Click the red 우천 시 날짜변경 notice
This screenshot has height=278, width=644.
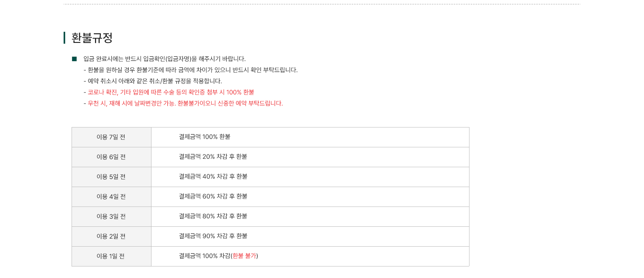click(x=183, y=103)
